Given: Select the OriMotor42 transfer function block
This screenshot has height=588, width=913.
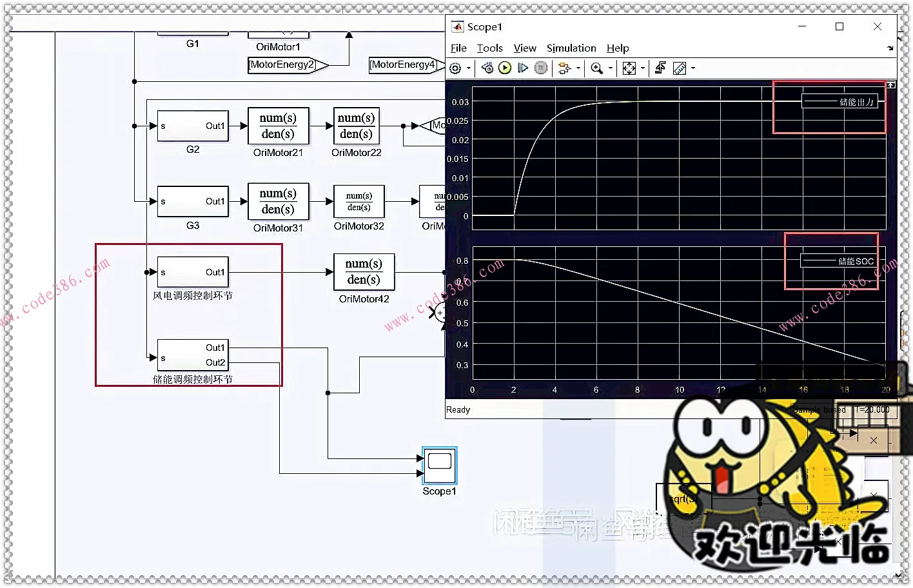Looking at the screenshot, I should (364, 272).
